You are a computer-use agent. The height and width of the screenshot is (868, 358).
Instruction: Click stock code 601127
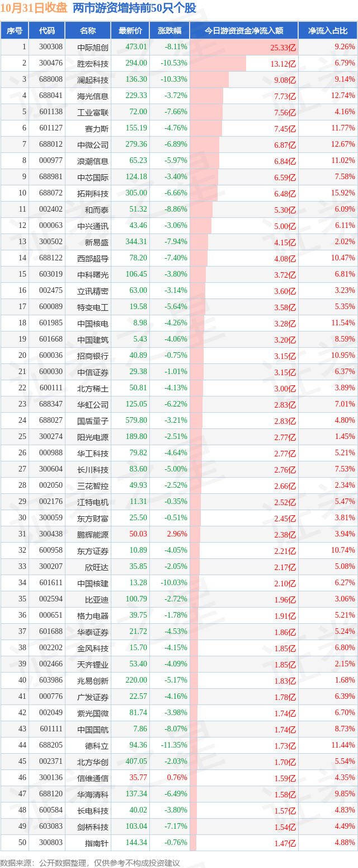point(51,129)
